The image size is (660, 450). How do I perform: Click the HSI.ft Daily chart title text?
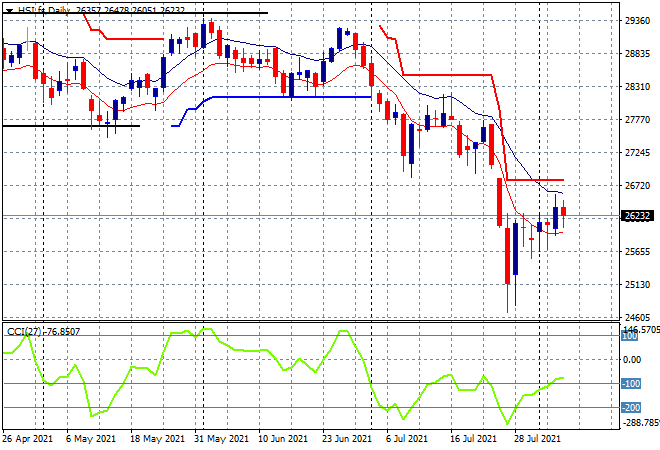44,10
